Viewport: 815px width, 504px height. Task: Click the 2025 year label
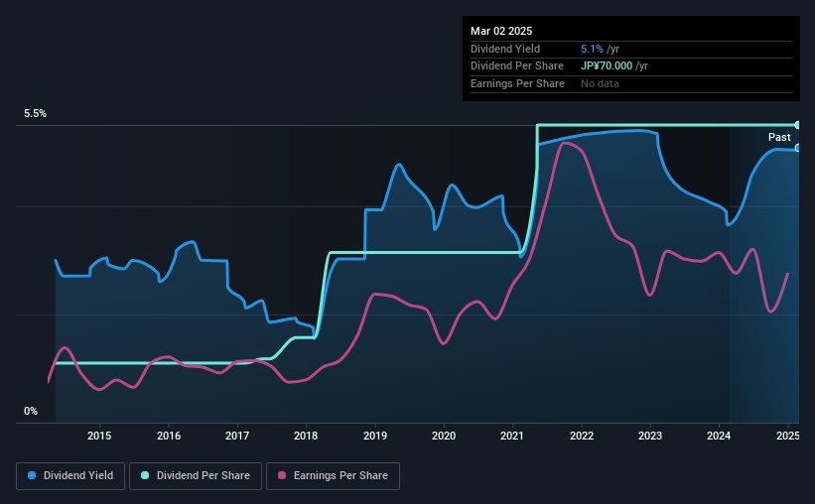click(x=787, y=436)
